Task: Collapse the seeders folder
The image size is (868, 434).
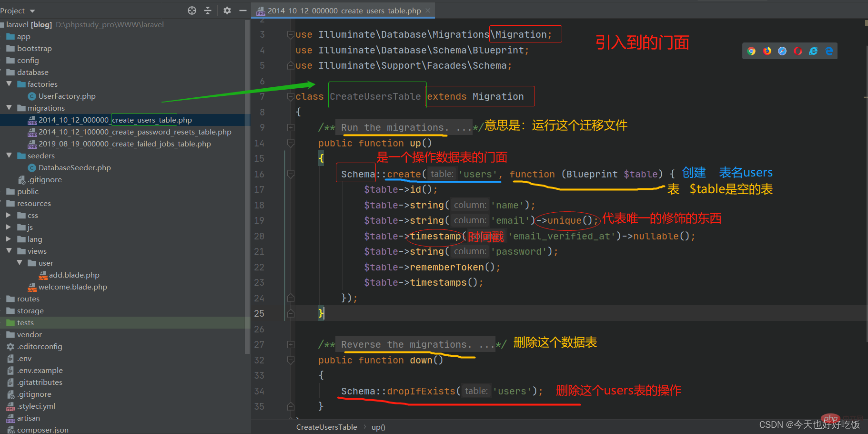Action: pyautogui.click(x=9, y=155)
